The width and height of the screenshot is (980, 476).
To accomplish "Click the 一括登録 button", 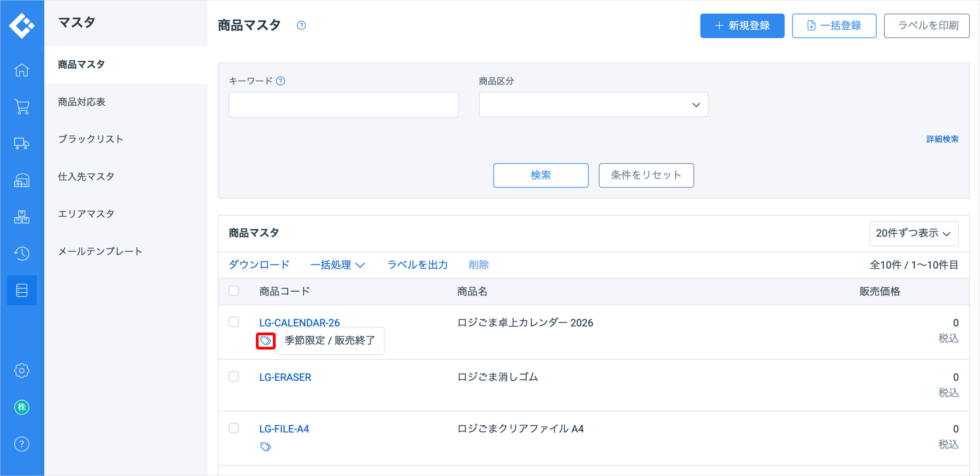I will (x=834, y=26).
